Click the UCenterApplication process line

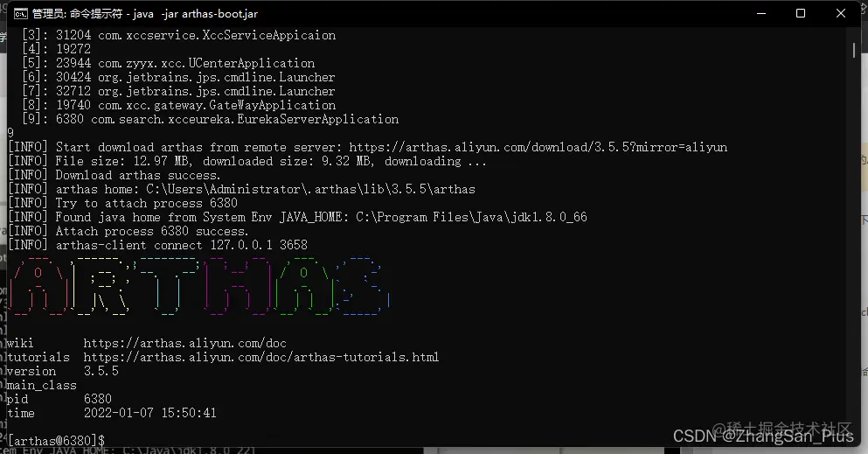pos(169,63)
